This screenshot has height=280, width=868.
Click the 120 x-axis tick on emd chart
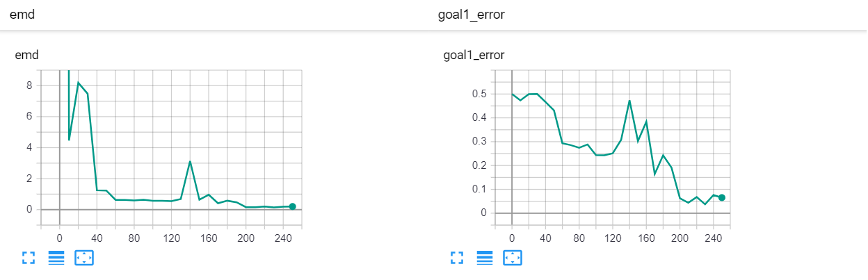pyautogui.click(x=171, y=237)
